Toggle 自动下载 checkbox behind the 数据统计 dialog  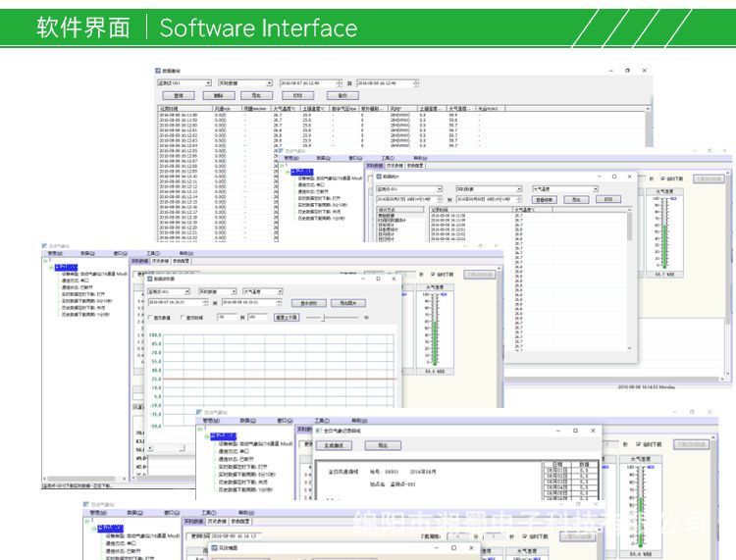[x=662, y=178]
